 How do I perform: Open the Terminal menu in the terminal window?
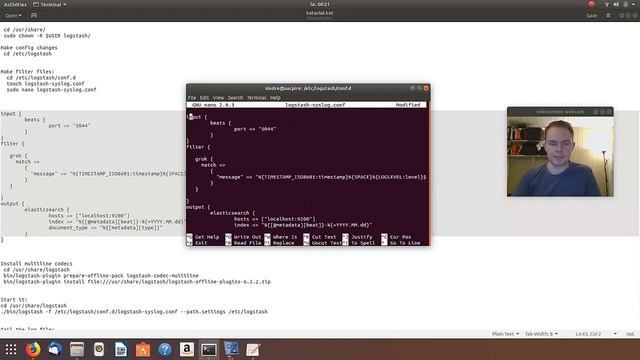[x=256, y=98]
